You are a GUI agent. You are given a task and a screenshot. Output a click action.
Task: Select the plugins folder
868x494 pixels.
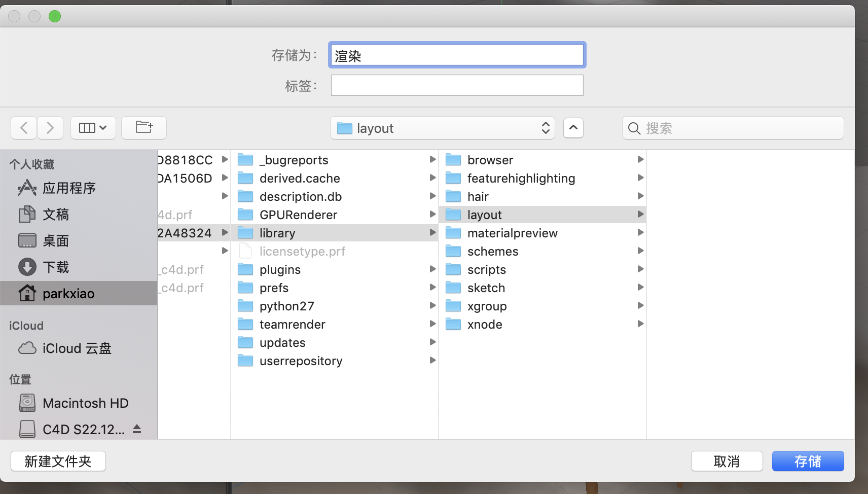335,269
